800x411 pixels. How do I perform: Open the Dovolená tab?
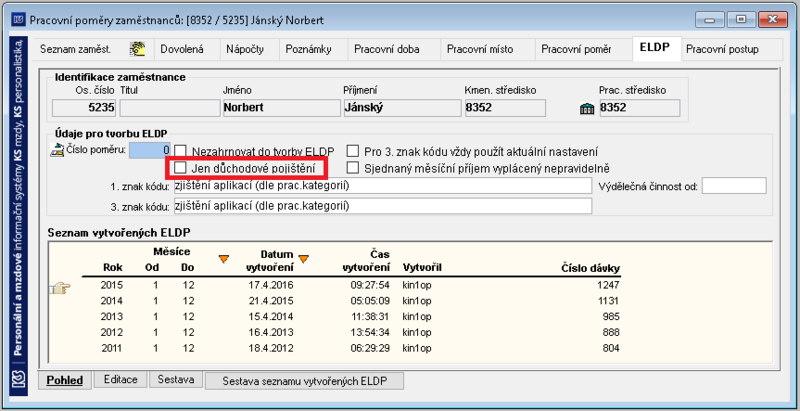point(182,49)
